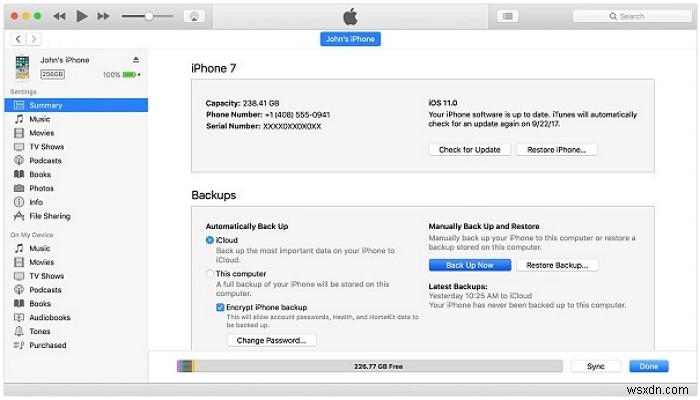Click Change Password... button

[271, 340]
